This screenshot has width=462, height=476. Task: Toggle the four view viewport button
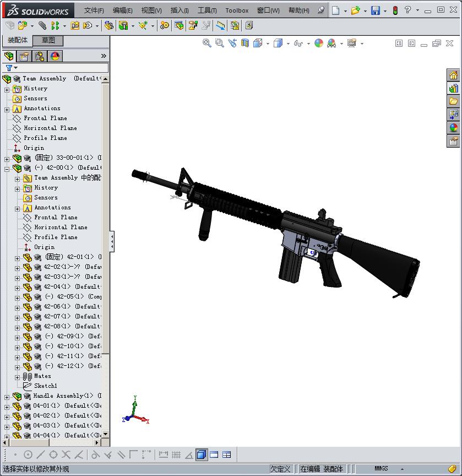[x=227, y=455]
